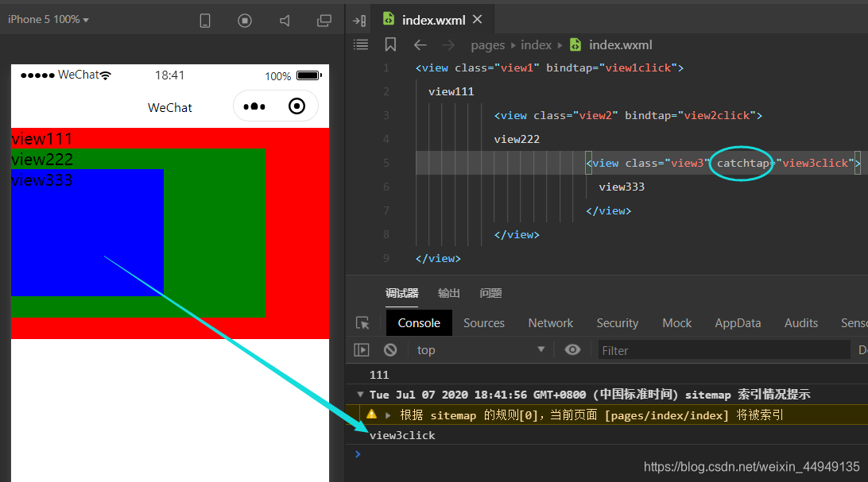Open the mini program three-dots menu
The image size is (868, 482).
tap(254, 106)
